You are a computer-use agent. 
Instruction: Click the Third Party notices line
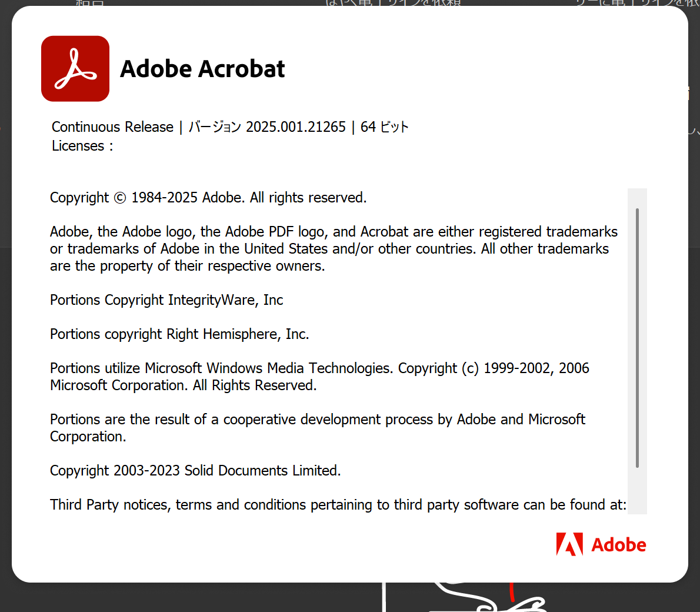338,505
